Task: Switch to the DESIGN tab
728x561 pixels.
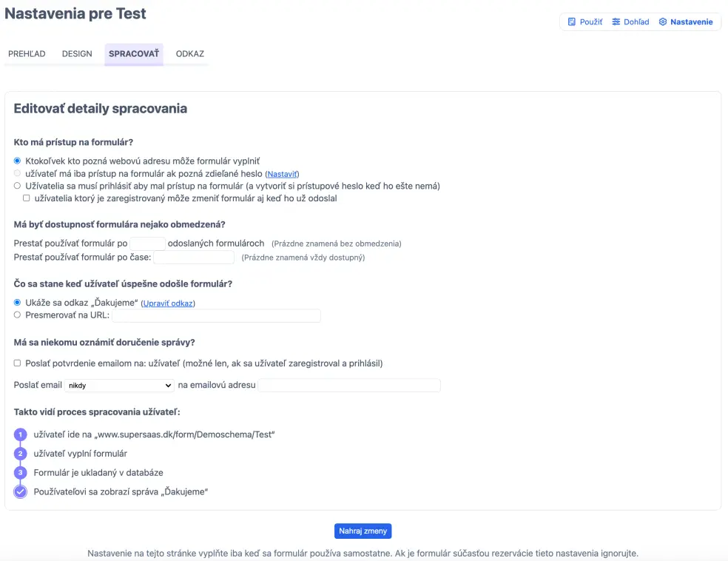Action: [x=77, y=54]
